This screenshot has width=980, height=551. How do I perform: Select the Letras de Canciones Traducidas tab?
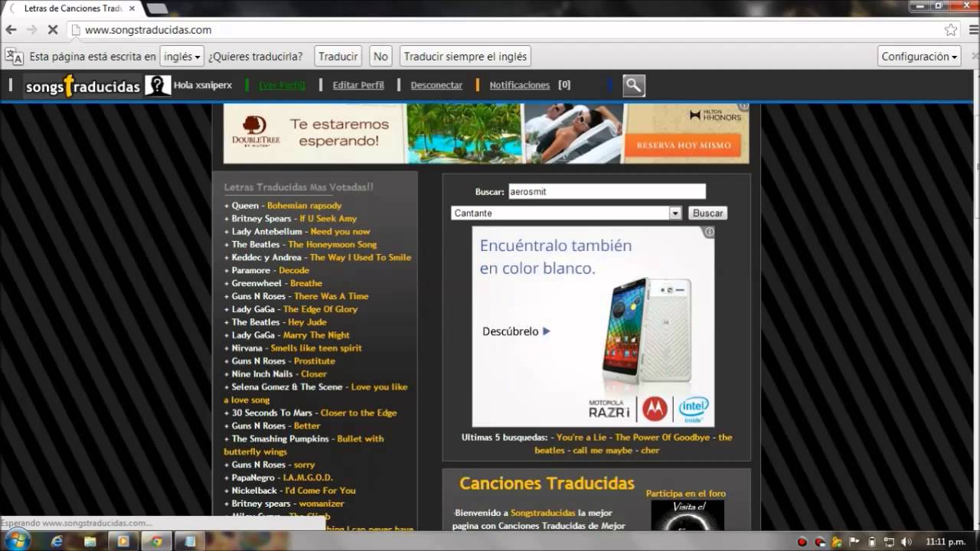tap(73, 8)
